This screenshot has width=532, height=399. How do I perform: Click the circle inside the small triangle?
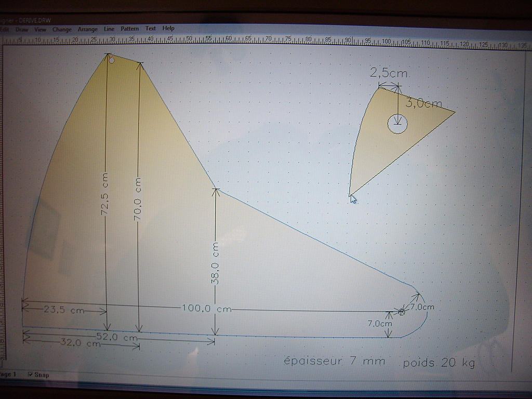tap(397, 124)
